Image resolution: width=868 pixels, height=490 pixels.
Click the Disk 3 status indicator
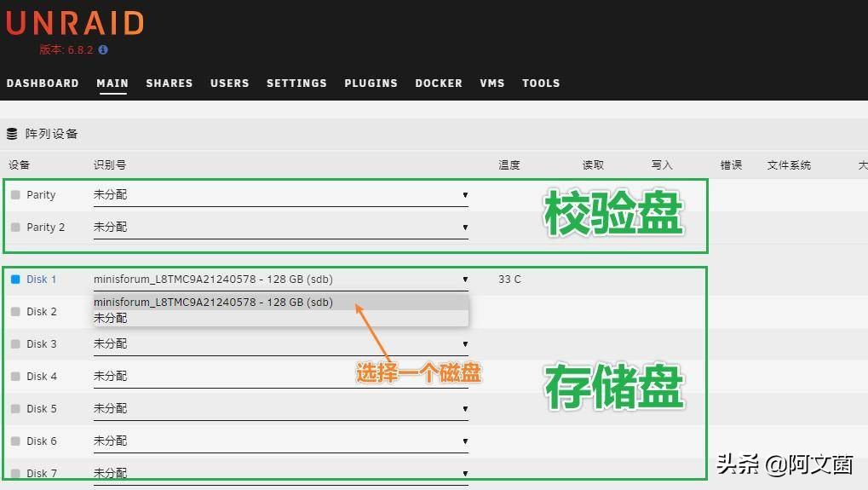coord(15,343)
